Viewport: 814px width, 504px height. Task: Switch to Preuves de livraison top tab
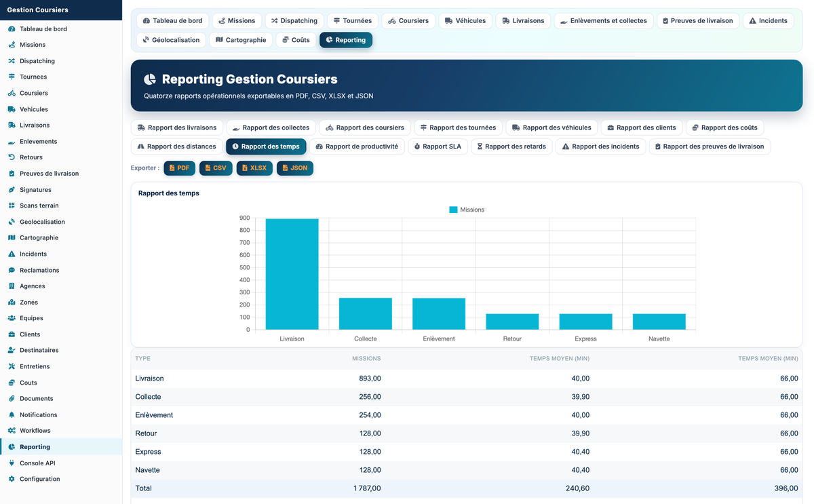tap(698, 21)
